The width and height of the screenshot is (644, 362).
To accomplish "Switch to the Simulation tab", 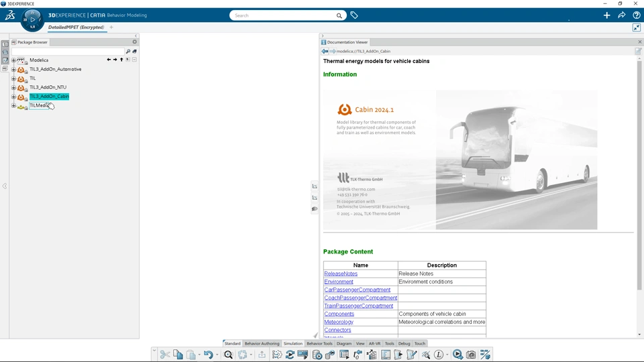I will click(293, 343).
